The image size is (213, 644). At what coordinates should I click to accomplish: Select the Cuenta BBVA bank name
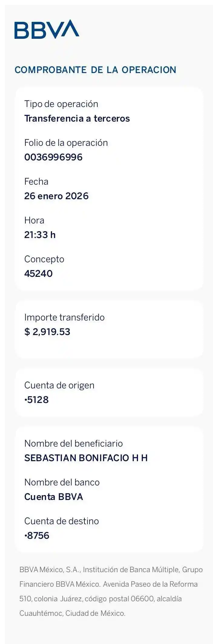click(x=54, y=497)
